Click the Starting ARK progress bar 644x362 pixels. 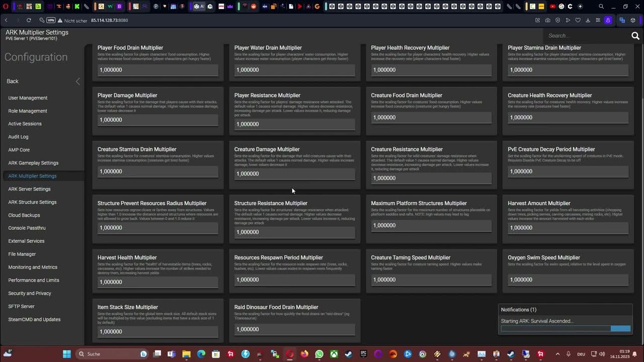[x=566, y=329]
